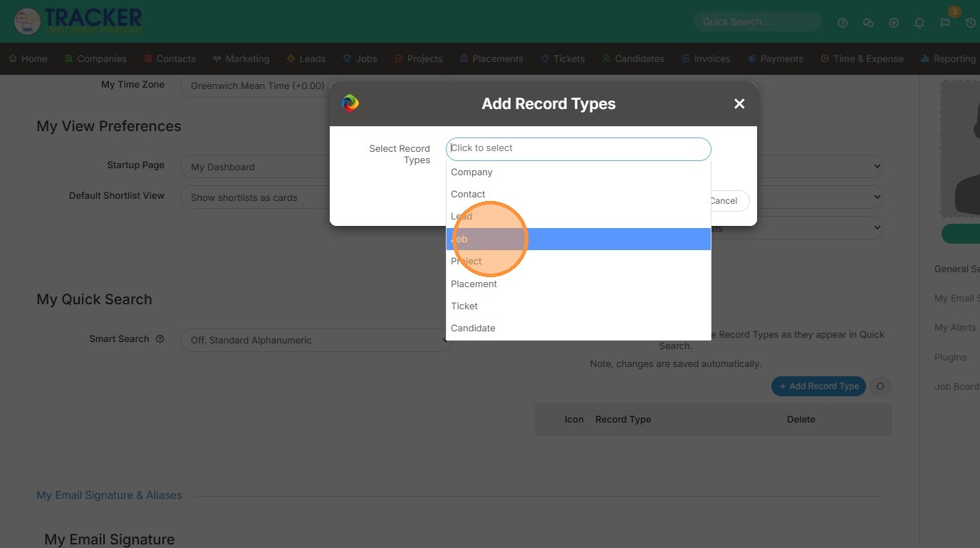Screen dimensions: 980x548
Task: Click the quick add plus icon in header
Action: [894, 23]
